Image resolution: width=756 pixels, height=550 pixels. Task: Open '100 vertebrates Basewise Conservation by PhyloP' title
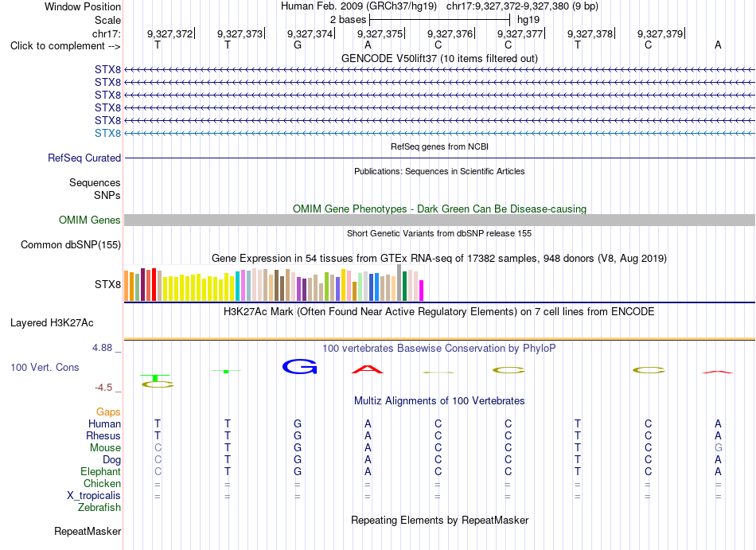[439, 348]
